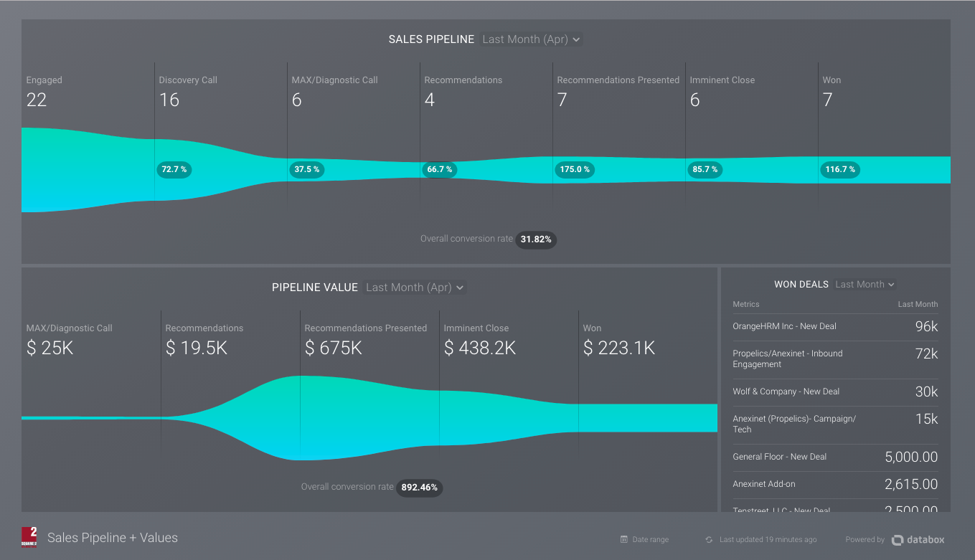Open Pipeline Value Last Month (Apr) dropdown
The width and height of the screenshot is (975, 560).
click(x=414, y=288)
